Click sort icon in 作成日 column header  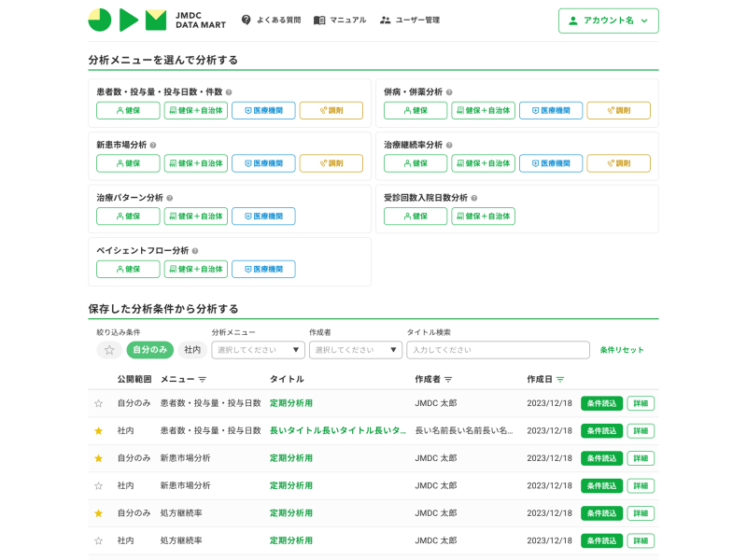click(x=560, y=380)
